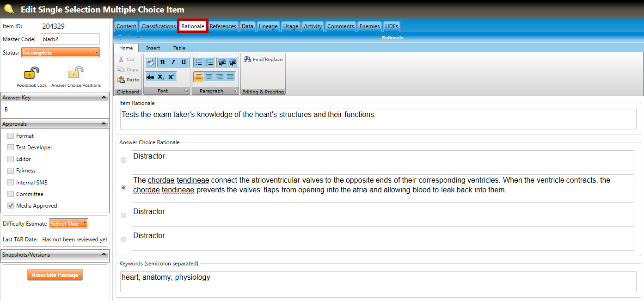Check the Test Developer approval box
The image size is (644, 301).
[11, 147]
